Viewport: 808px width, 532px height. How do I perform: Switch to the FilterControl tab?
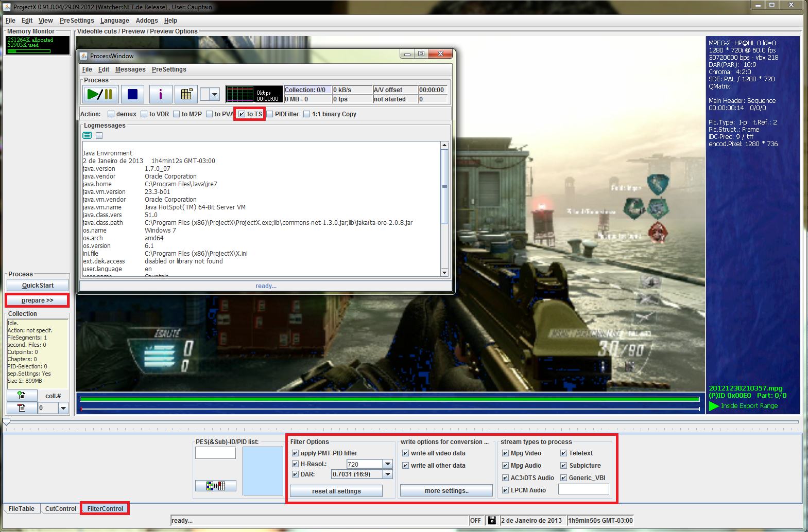[x=105, y=509]
